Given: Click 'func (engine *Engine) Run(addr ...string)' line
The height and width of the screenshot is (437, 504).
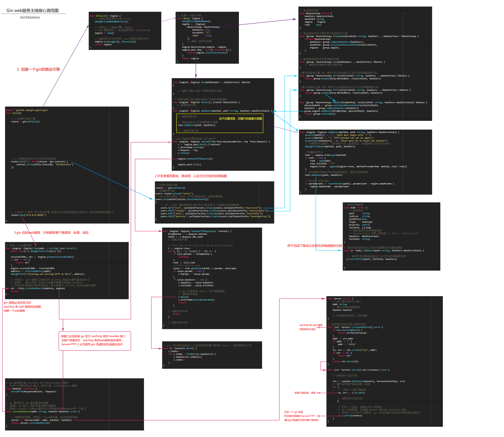Looking at the screenshot, I should (41, 248).
